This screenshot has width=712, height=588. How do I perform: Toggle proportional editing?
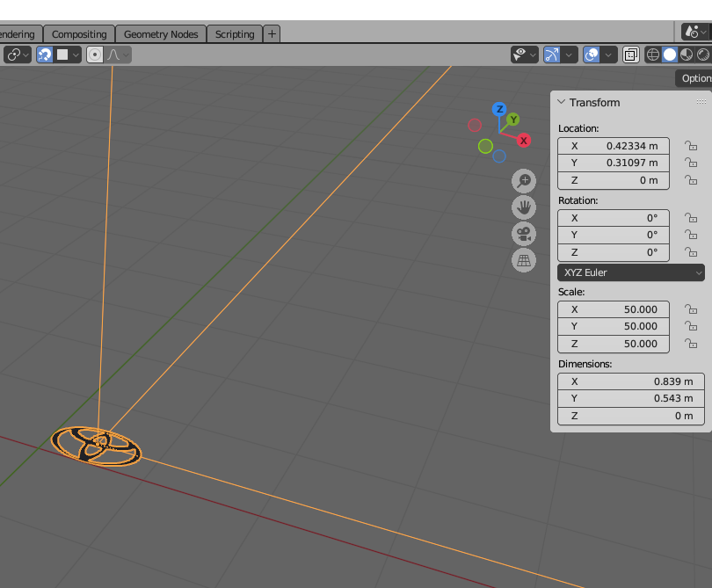click(x=95, y=55)
